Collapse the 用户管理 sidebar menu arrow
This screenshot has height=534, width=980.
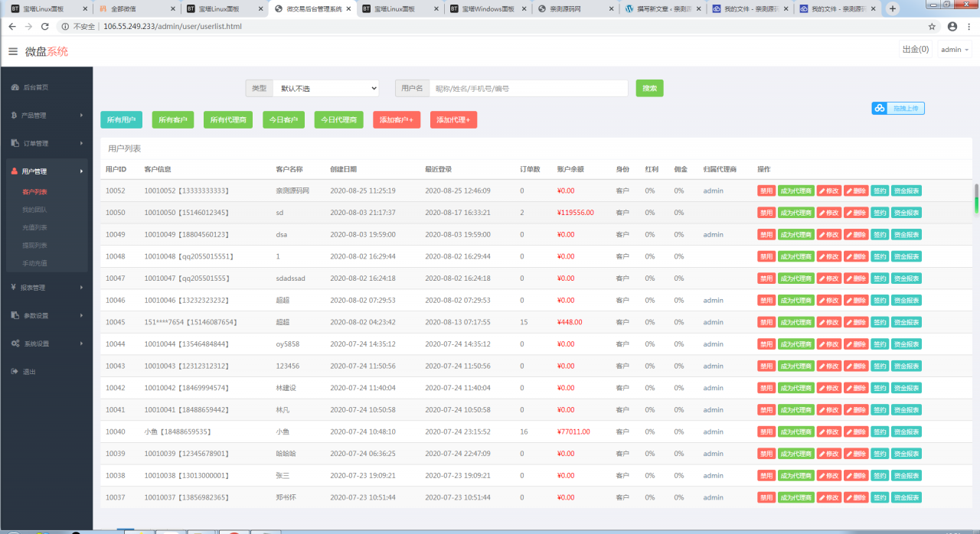81,171
